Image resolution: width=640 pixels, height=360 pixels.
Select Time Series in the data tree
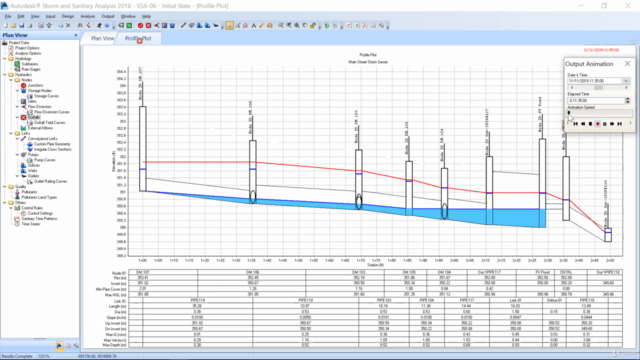coord(31,224)
